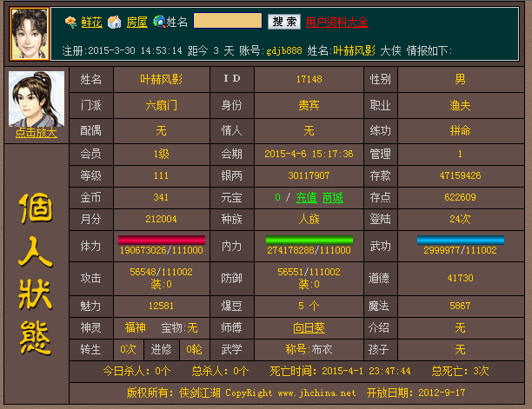Select the account name gdjb888
The image size is (532, 409).
coord(284,51)
